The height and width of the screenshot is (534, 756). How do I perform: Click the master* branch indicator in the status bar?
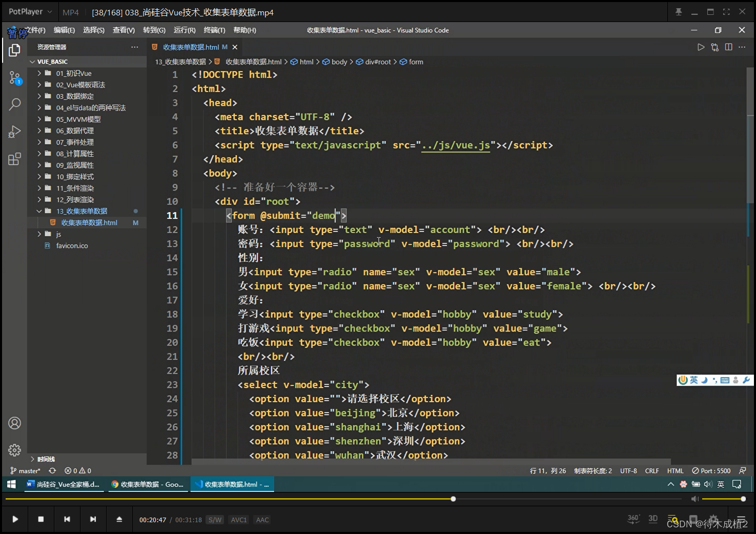click(x=25, y=470)
